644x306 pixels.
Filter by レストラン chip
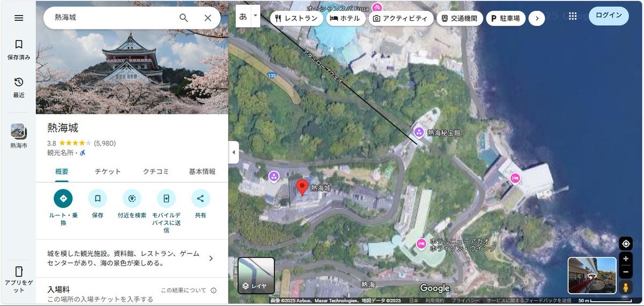(297, 18)
